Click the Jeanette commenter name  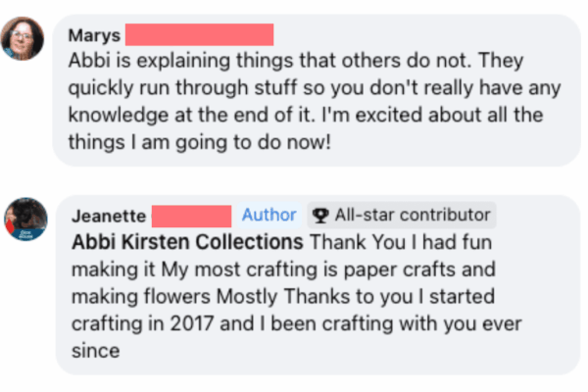click(107, 215)
